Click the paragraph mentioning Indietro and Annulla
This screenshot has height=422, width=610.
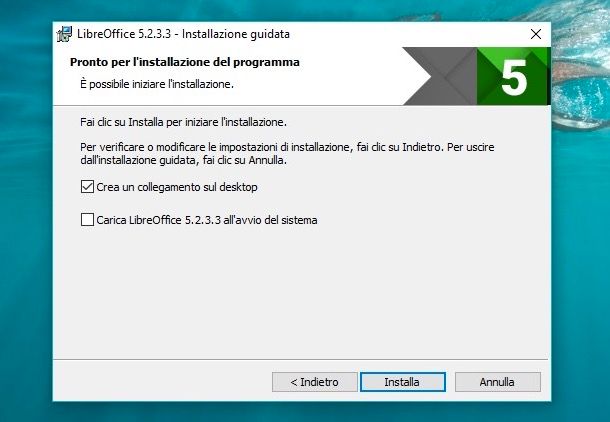tap(287, 154)
